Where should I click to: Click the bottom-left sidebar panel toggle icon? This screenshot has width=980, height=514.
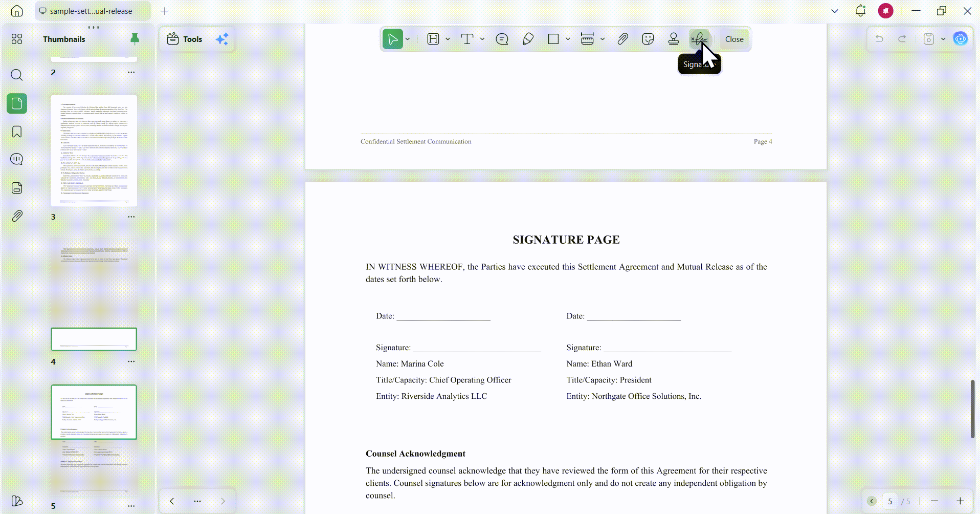click(17, 501)
